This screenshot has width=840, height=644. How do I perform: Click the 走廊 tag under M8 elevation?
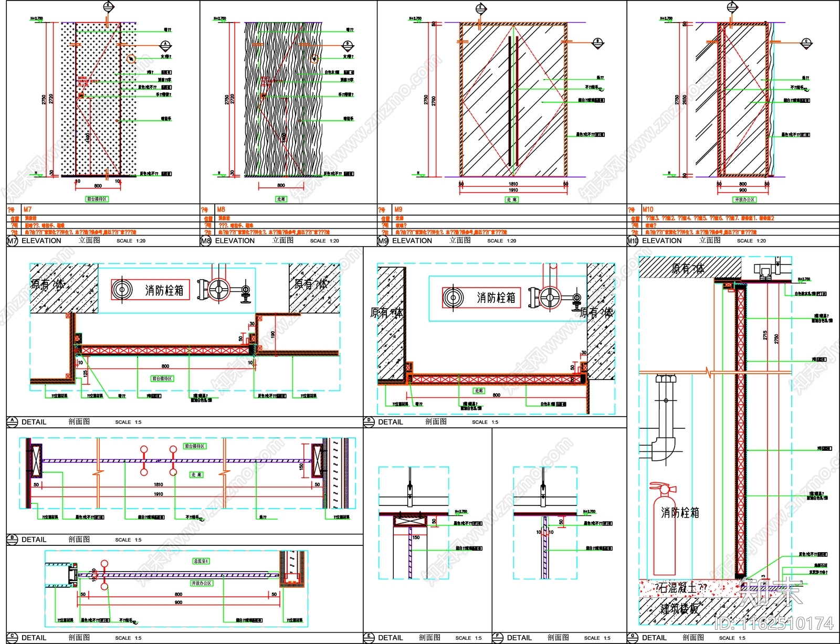tap(281, 199)
